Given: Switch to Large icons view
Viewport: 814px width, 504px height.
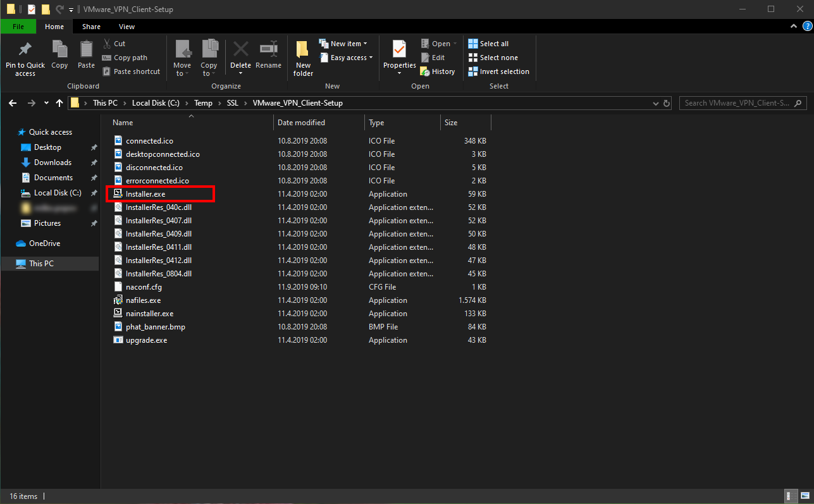Looking at the screenshot, I should (804, 496).
